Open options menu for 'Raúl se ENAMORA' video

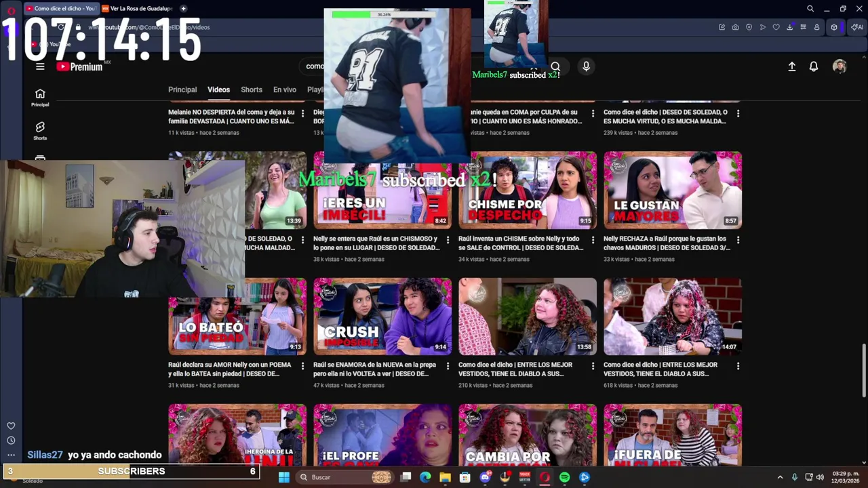pyautogui.click(x=448, y=366)
